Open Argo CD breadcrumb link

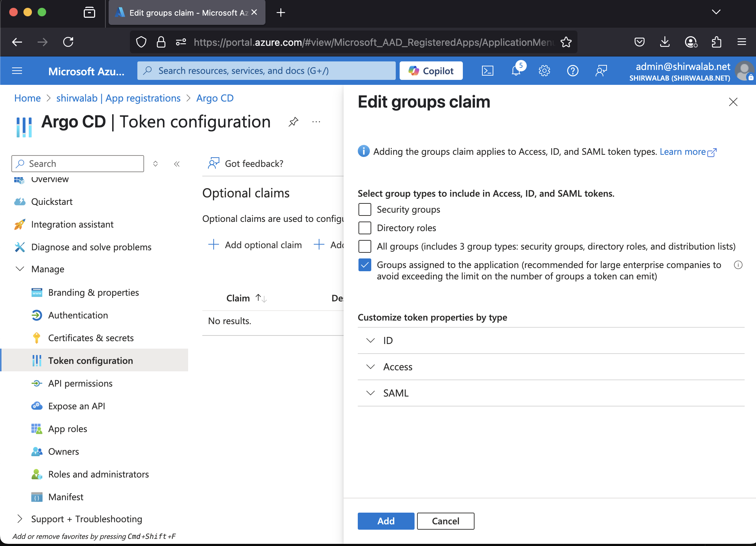point(215,98)
